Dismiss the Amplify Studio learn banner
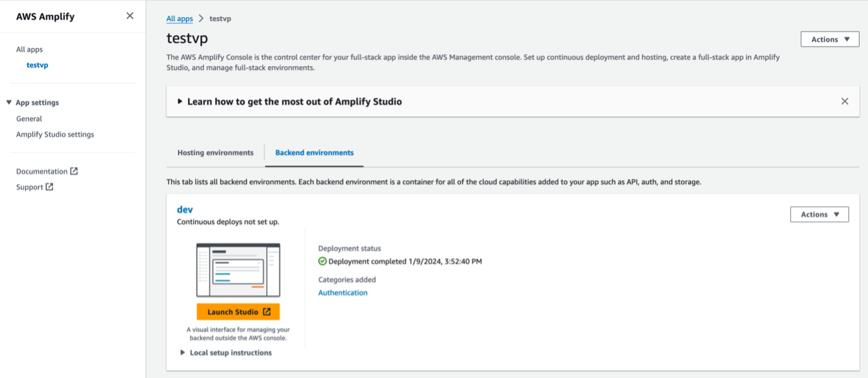Screen dimensions: 868x378 coord(845,101)
